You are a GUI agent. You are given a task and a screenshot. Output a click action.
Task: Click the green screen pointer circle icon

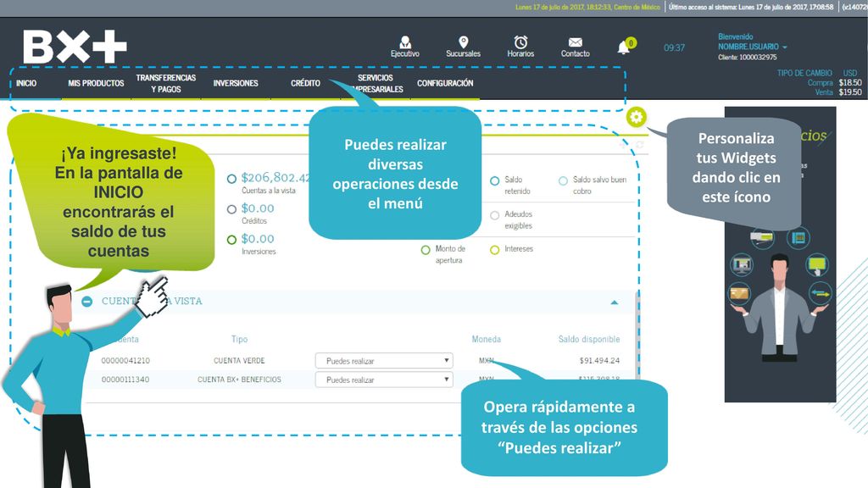pos(817,264)
